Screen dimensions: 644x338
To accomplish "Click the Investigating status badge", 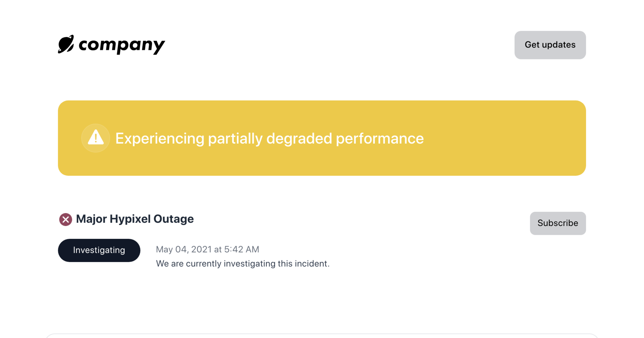I will click(99, 250).
